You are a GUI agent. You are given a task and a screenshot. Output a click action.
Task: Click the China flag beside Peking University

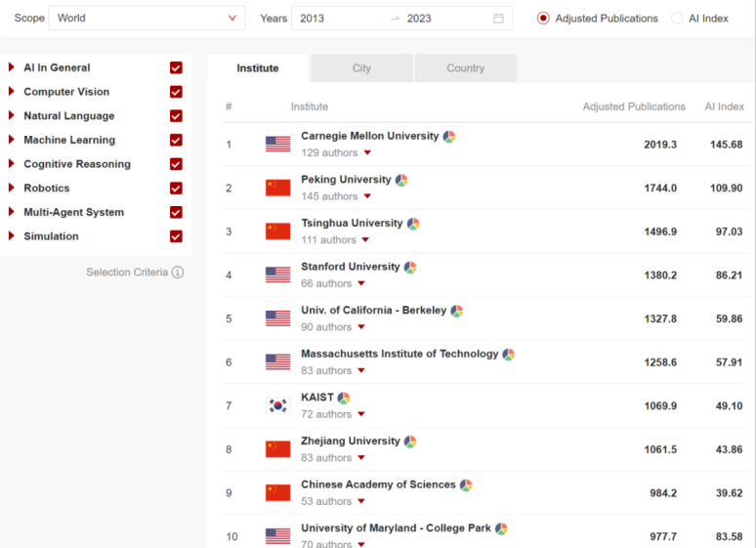[277, 188]
